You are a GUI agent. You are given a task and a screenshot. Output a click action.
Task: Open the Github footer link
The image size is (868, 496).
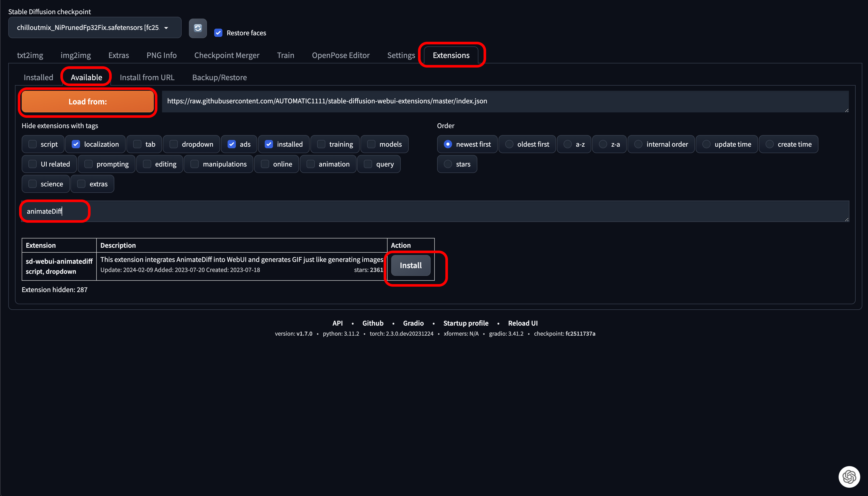372,323
